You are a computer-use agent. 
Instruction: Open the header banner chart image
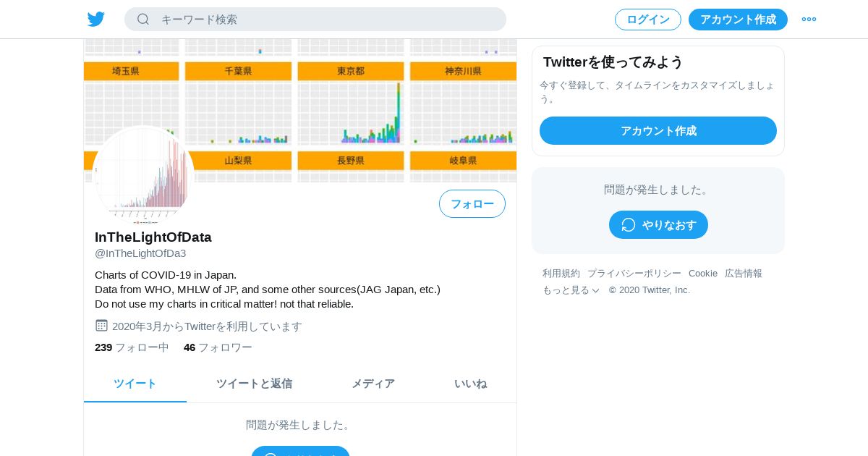point(300,111)
